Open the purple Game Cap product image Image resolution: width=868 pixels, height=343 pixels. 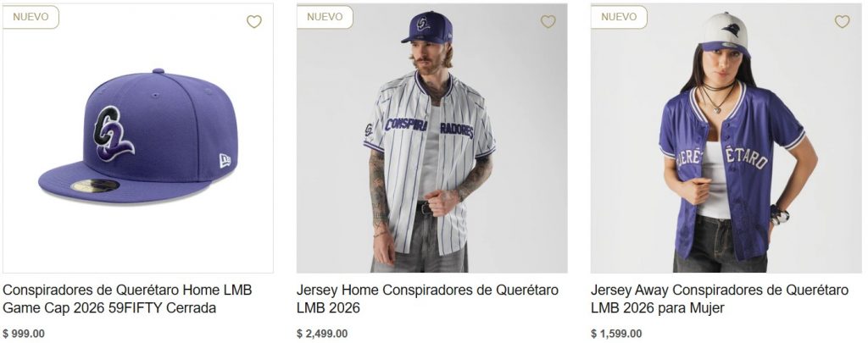[x=138, y=138]
